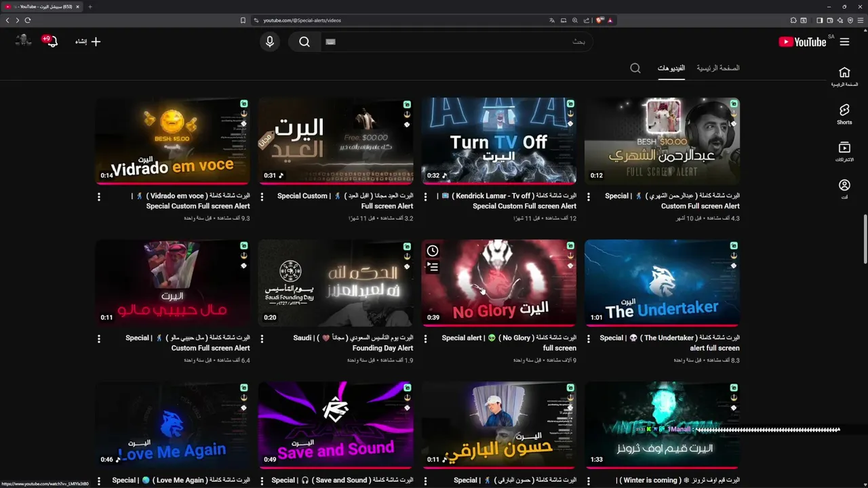Play the يوم التأسيس Saudi Founding Day thumbnail
Screen dimensions: 868x488
click(336, 283)
